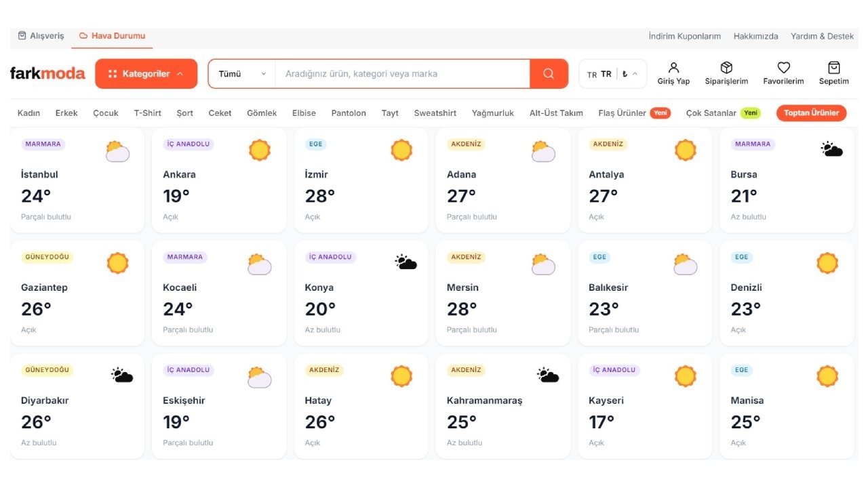This screenshot has width=868, height=488.
Task: Select the Erkek category
Action: pos(66,113)
